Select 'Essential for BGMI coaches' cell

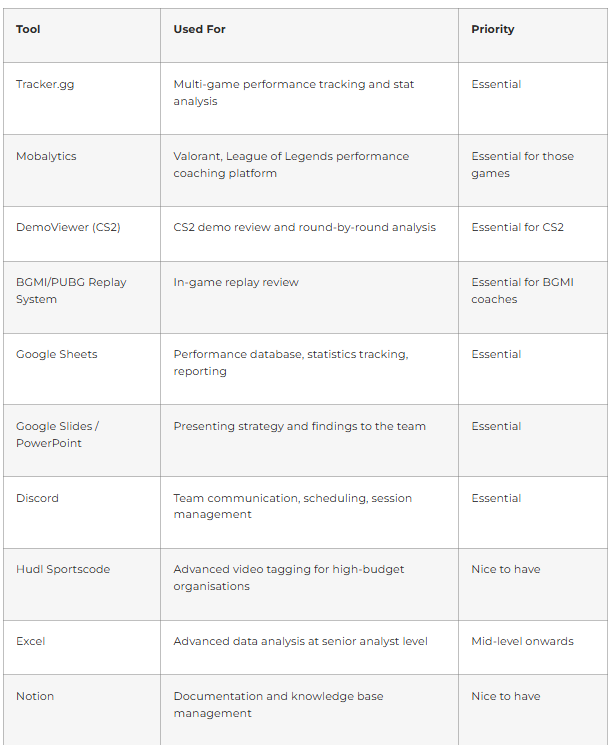[533, 297]
